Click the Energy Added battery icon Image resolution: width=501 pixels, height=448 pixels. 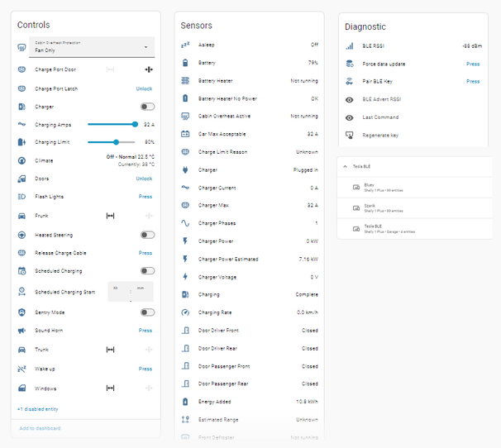pos(185,402)
